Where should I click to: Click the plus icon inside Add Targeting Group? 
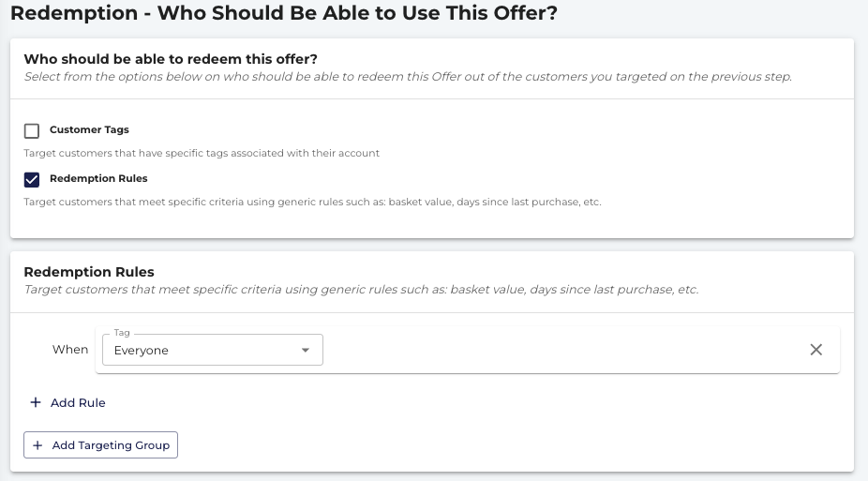37,445
